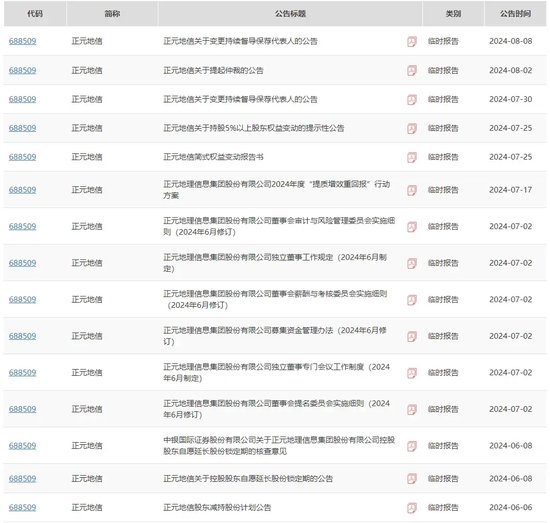Click title 正元地信简式权益变动报告书

(213, 157)
